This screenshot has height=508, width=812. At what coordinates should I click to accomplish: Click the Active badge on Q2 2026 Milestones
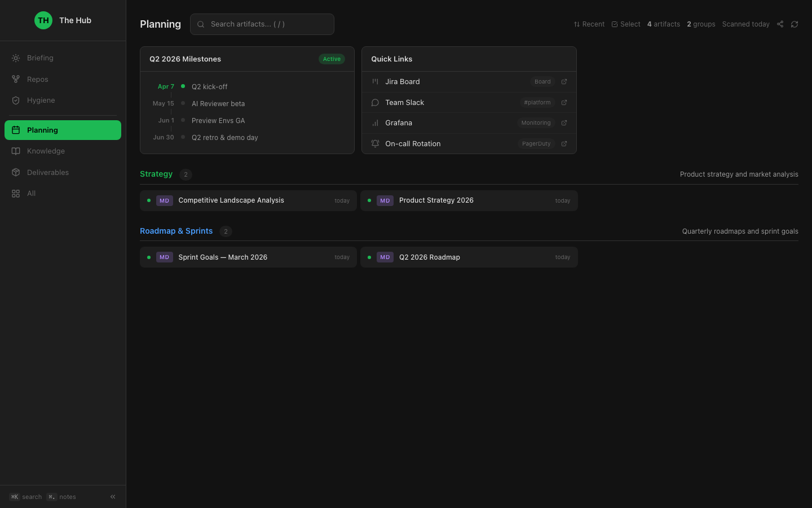pos(332,59)
